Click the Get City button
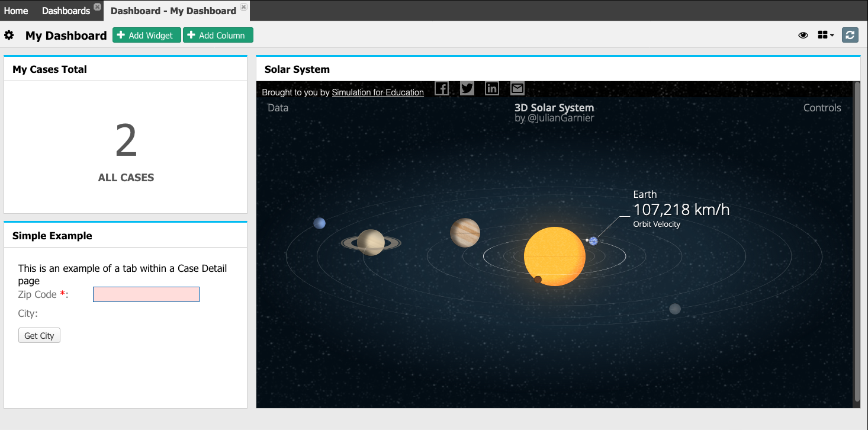 pos(39,336)
